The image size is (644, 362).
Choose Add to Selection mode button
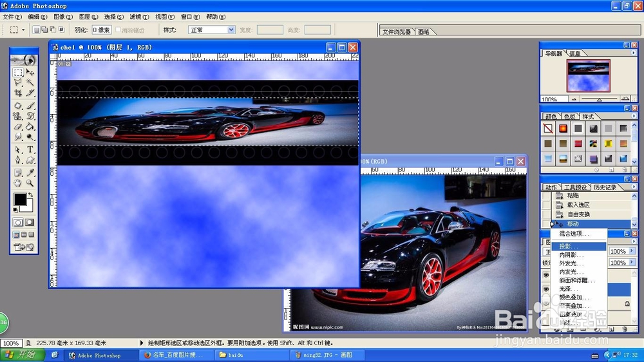[44, 30]
